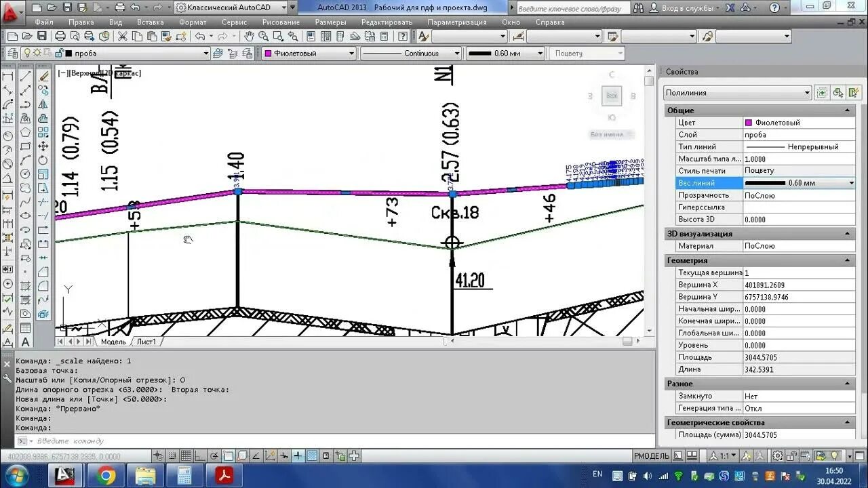Screen dimensions: 868x488
Task: Click the Plot printer icon in quick access toolbar
Action: click(x=120, y=7)
